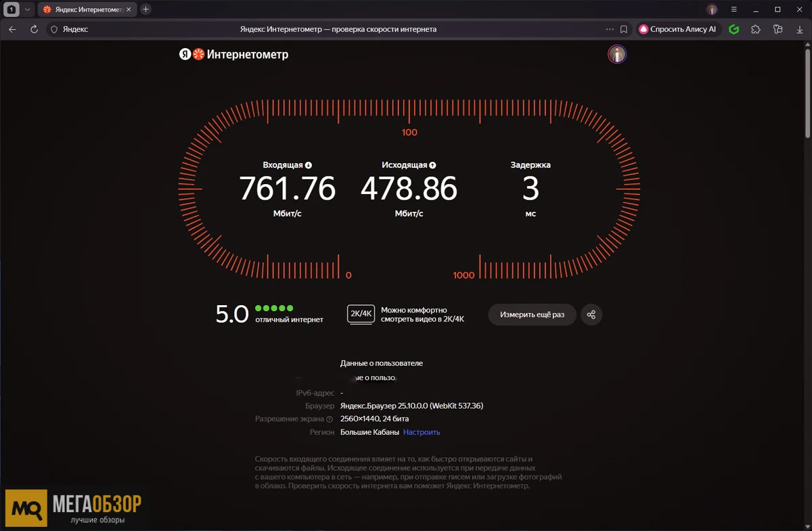Open the browser hamburger menu
The image size is (812, 531).
[734, 9]
